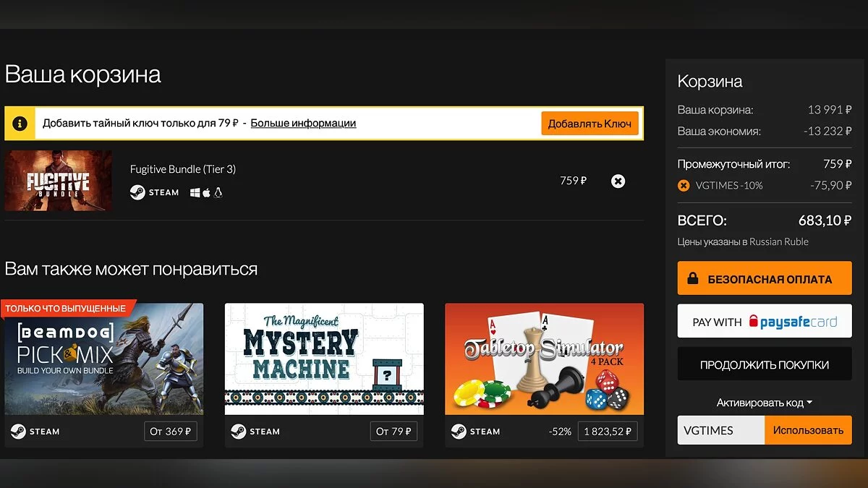Expand the 'Активировать код' dropdown
The height and width of the screenshot is (488, 868).
(x=765, y=403)
